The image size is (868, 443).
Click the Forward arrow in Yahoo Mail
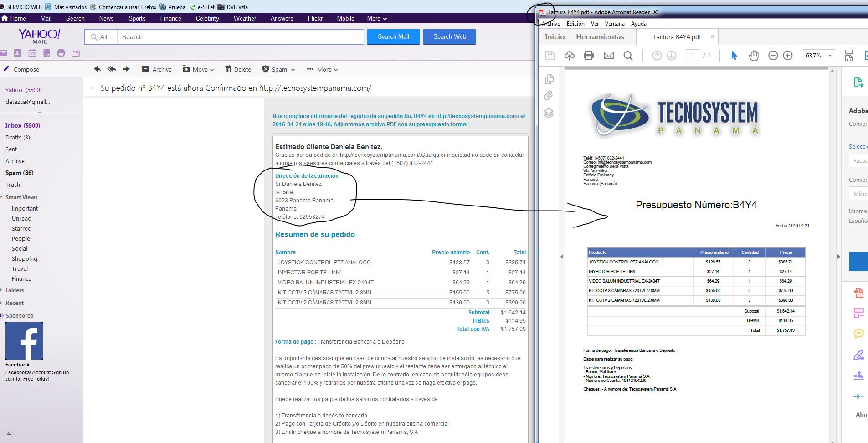point(126,69)
